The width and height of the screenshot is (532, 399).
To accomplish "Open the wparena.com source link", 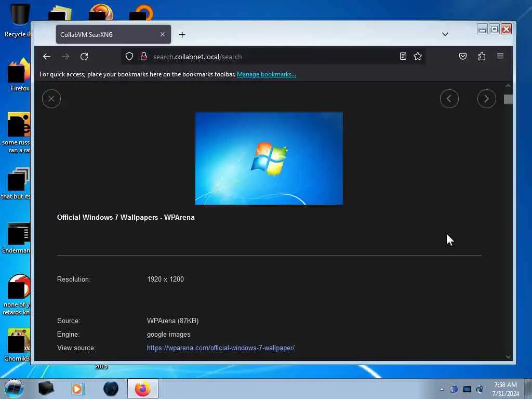I will 220,348.
